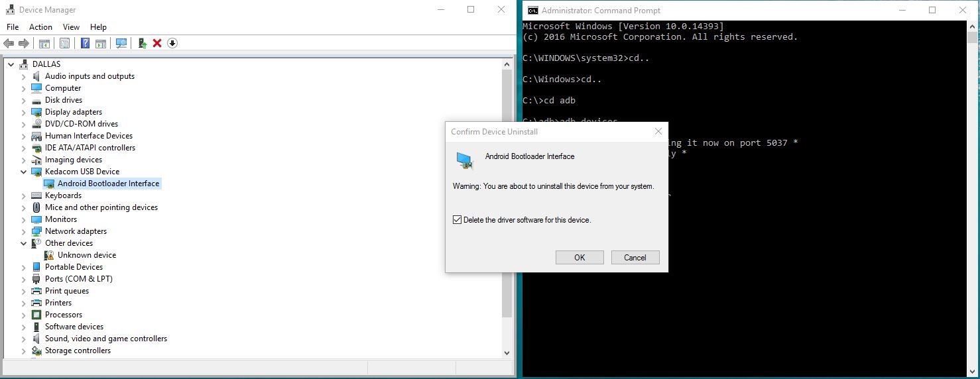Viewport: 980px width, 379px height.
Task: Click the red X Uninstall toolbar icon
Action: coord(157,43)
